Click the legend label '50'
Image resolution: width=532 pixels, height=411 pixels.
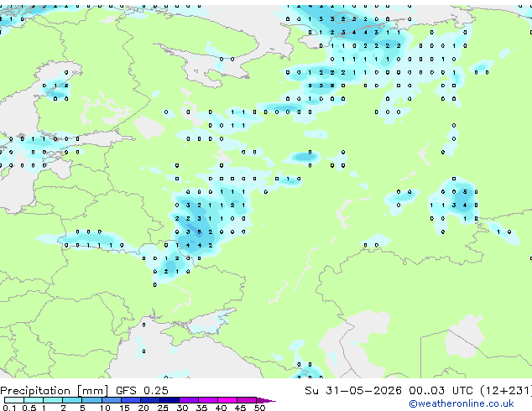259,408
